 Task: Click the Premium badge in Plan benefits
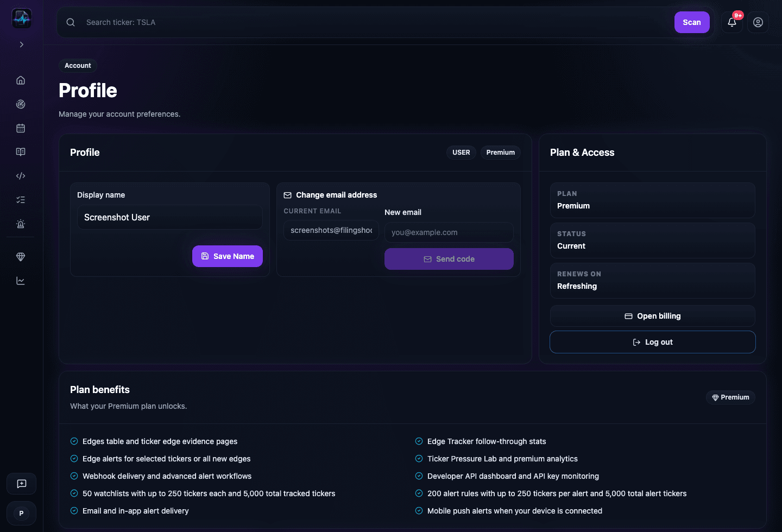tap(730, 397)
